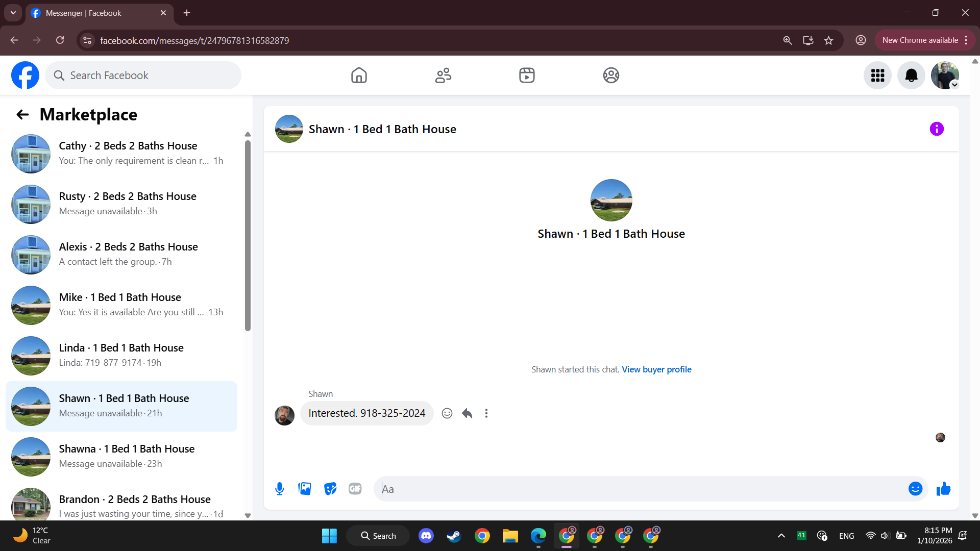Open the sticker picker icon

pos(330,489)
